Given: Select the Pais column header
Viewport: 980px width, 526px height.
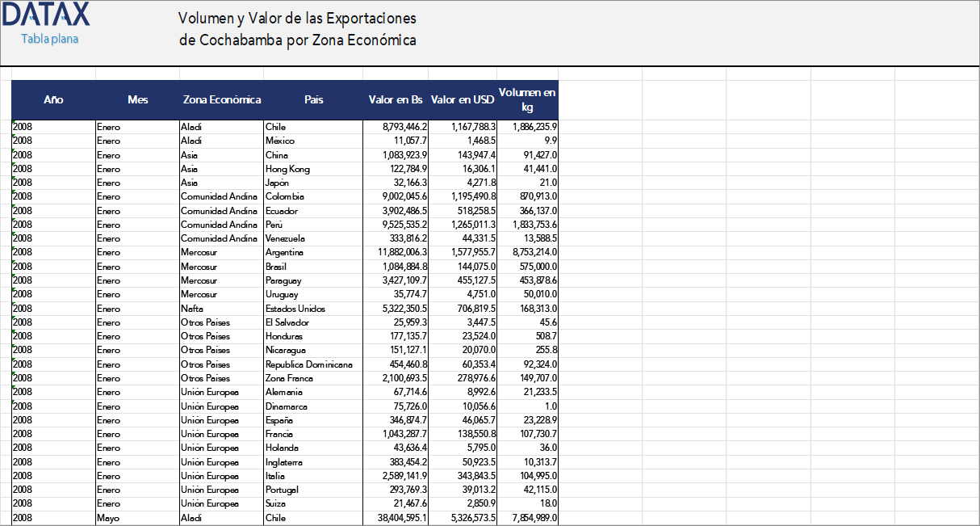Looking at the screenshot, I should coord(313,99).
